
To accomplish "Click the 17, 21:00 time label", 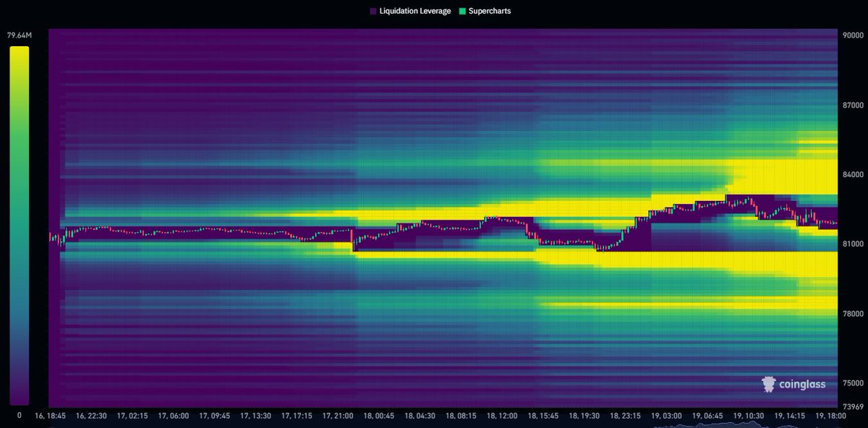I will pyautogui.click(x=339, y=416).
